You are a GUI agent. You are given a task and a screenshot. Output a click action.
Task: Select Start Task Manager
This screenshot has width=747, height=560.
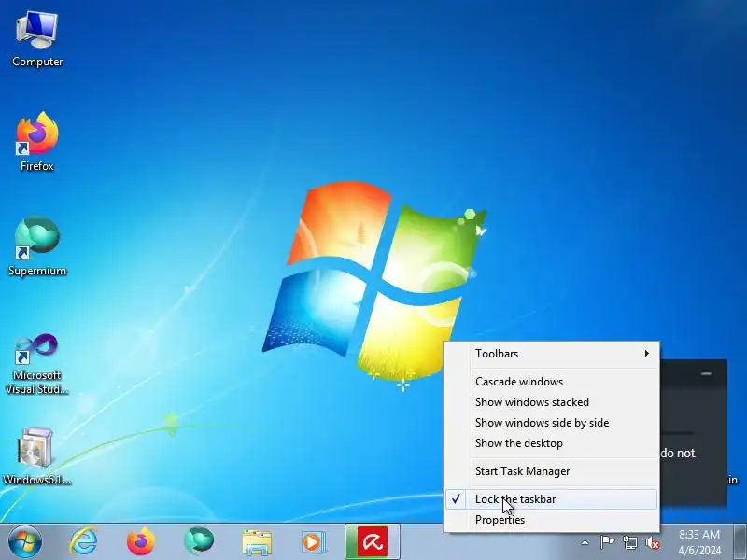coord(553,471)
